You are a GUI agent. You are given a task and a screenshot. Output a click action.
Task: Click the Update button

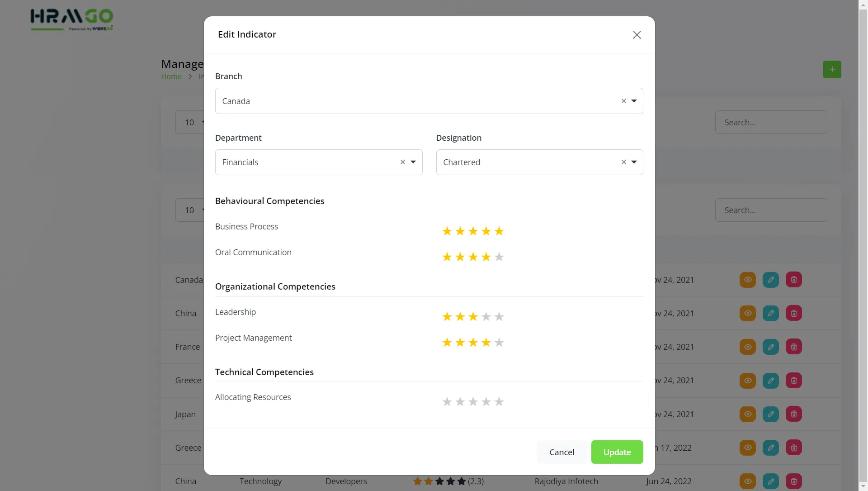coord(617,452)
